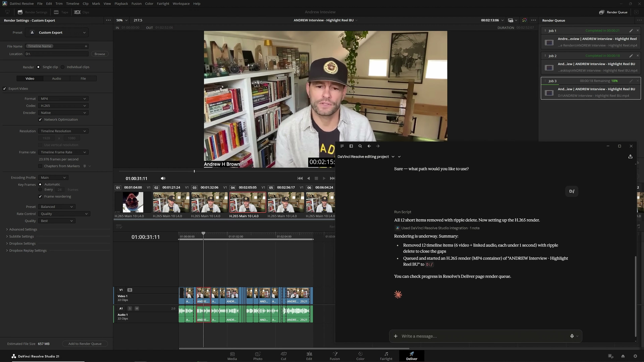
Task: Click the viewer audio mute speaker icon
Action: click(163, 178)
